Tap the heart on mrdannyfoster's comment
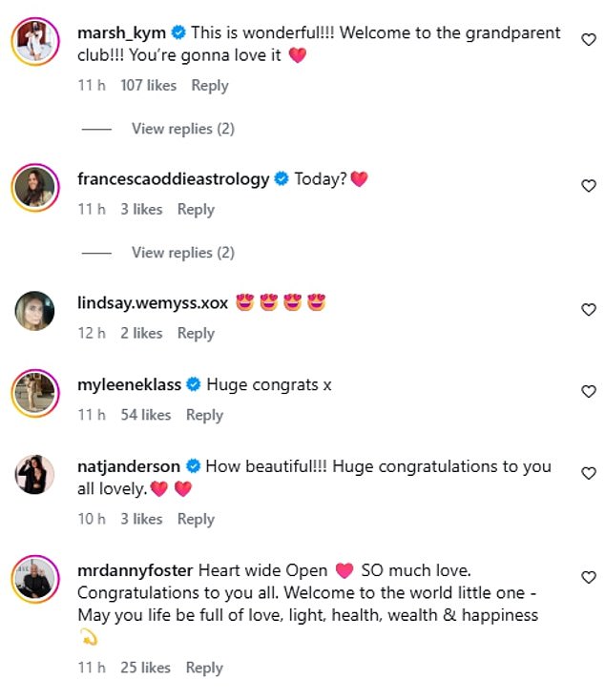605x700 pixels. tap(589, 577)
